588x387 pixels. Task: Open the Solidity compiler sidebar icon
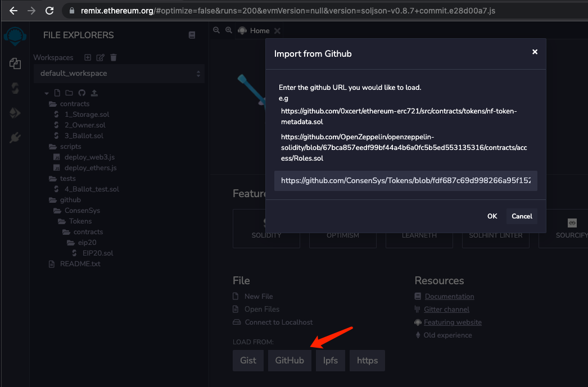coord(15,88)
